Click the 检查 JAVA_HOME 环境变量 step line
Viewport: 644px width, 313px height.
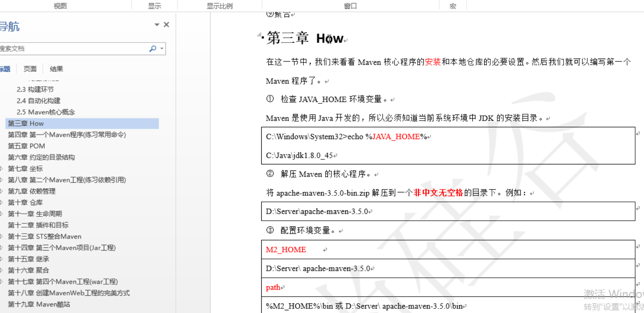[x=328, y=99]
